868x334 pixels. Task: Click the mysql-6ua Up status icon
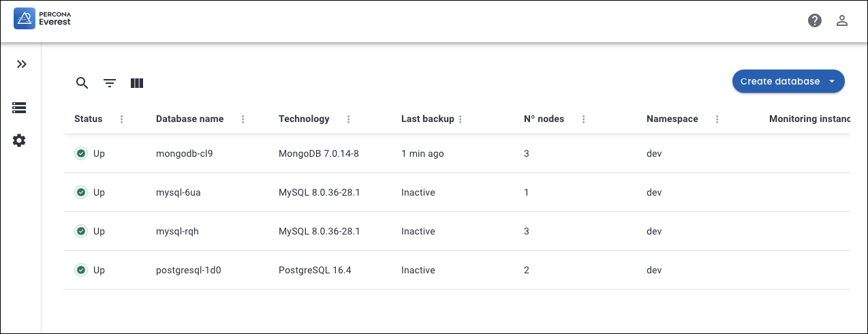pos(81,193)
